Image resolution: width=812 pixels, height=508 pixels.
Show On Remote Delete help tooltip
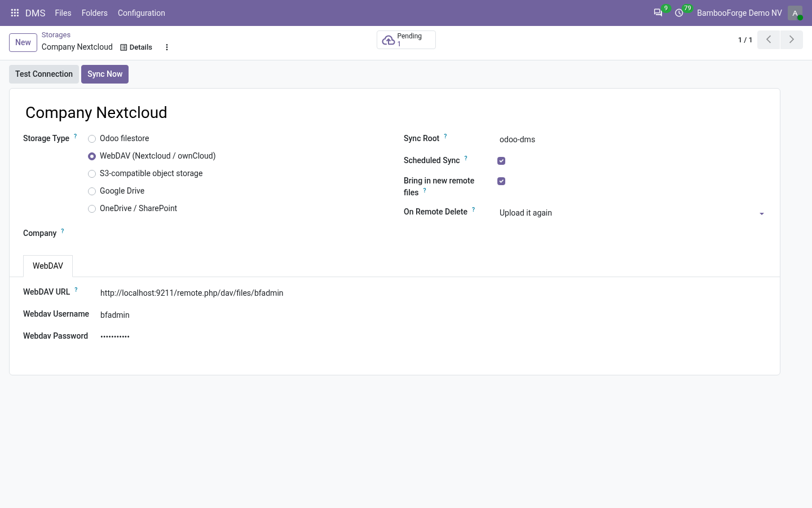pos(474,209)
